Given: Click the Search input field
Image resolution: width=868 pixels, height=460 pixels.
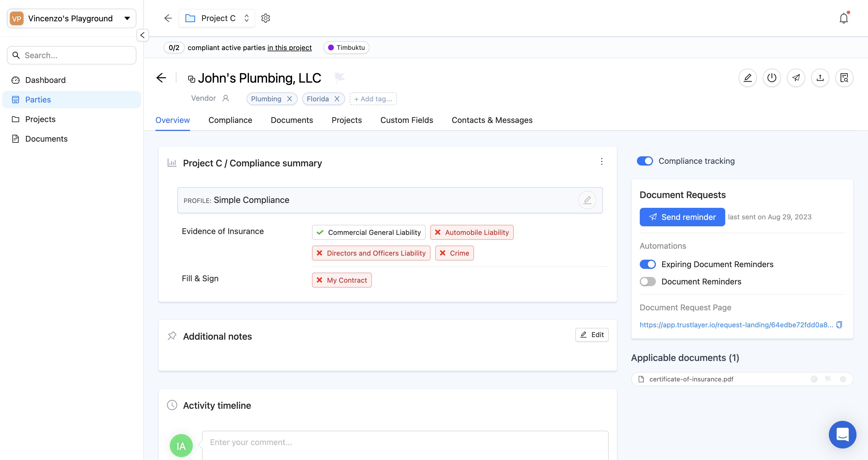Looking at the screenshot, I should [x=71, y=55].
